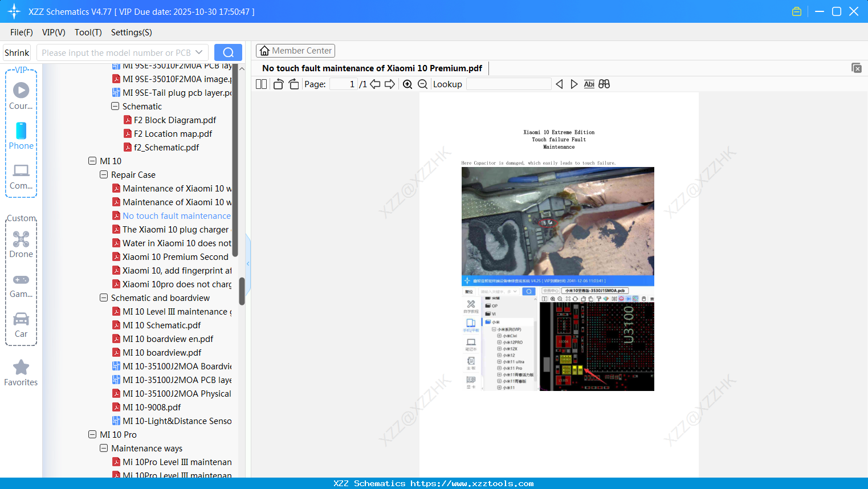The width and height of the screenshot is (868, 489).
Task: Toggle the two-page view icon
Action: (x=262, y=84)
